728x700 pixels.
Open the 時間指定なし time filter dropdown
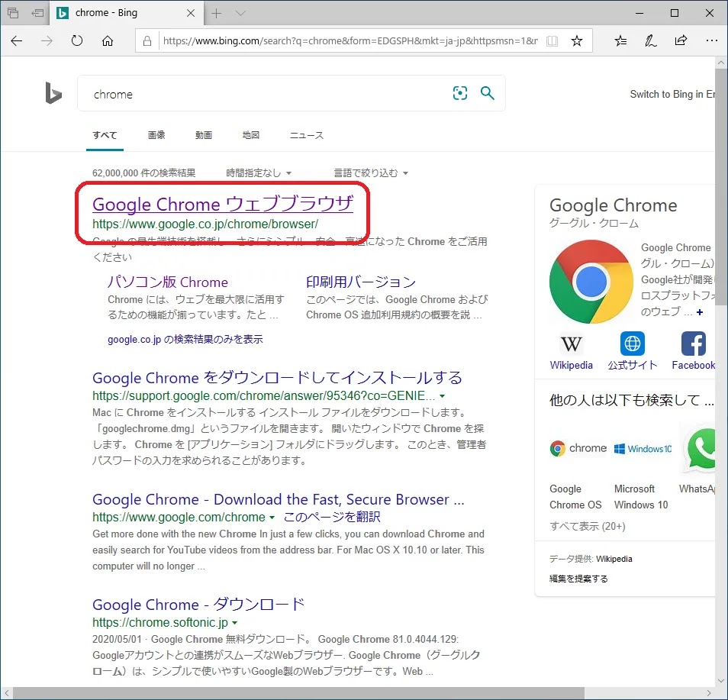pyautogui.click(x=259, y=173)
